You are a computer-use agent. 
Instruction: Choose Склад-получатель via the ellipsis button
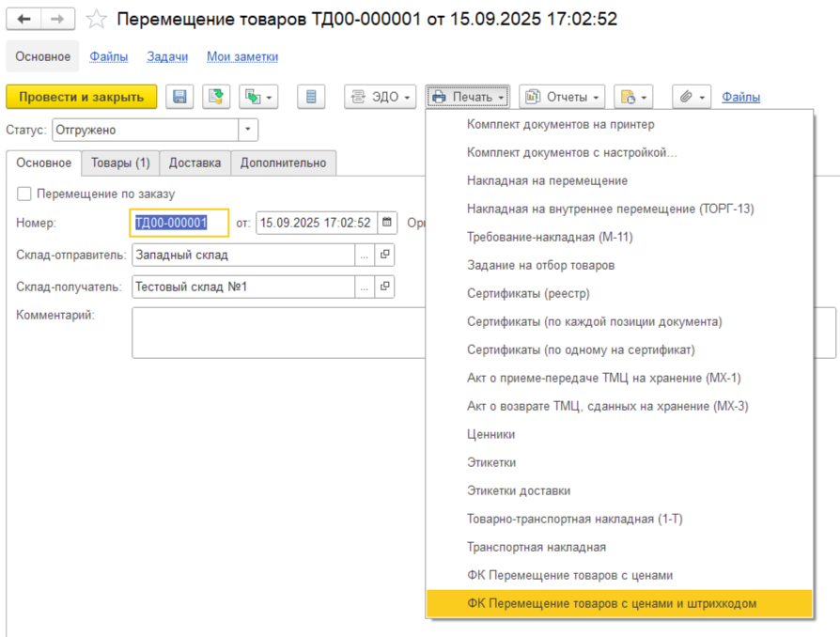point(365,287)
